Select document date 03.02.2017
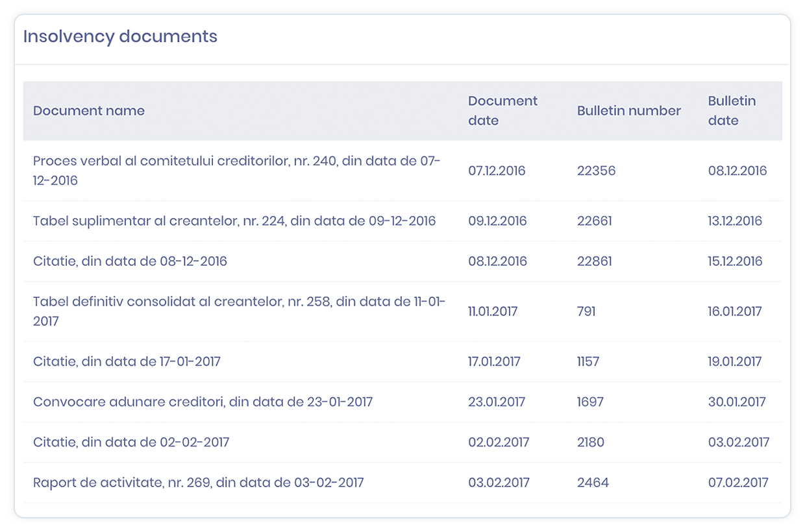Viewport: 805px width, 532px height. tap(499, 483)
